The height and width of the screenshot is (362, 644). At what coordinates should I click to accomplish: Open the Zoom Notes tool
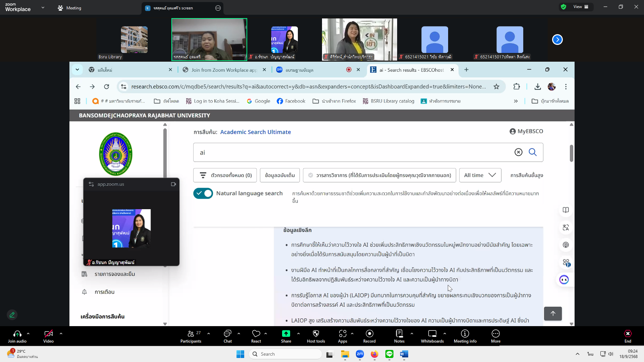click(x=399, y=336)
